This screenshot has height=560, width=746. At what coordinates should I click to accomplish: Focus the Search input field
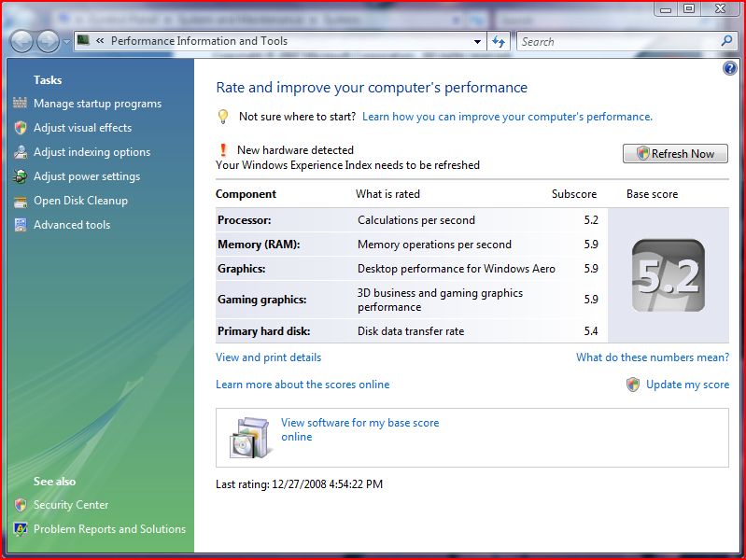pos(616,41)
